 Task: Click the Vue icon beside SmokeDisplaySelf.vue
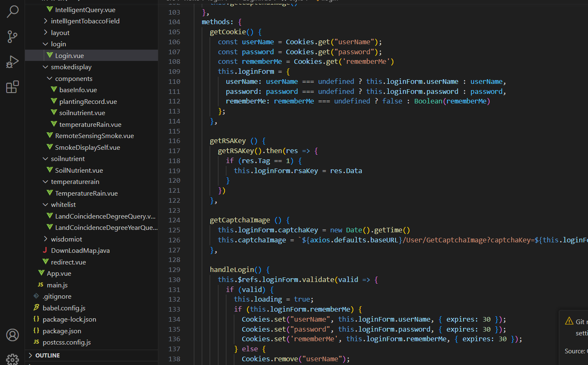coord(50,147)
